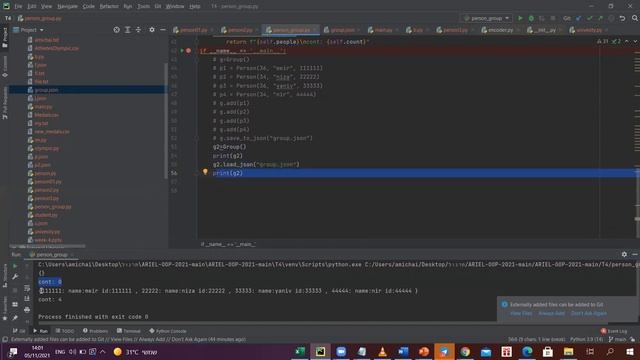Screen dimensions: 640x360
Task: Click the Rollback undo arrow in the toolbar
Action: [x=622, y=18]
